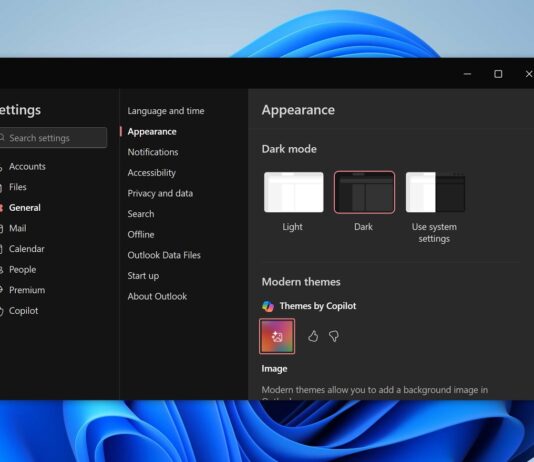Open the Offline settings subsection
This screenshot has height=462, width=534.
point(141,235)
